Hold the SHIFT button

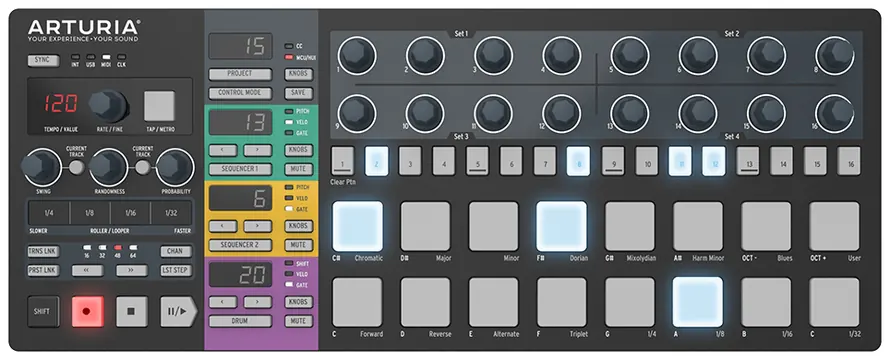pos(43,311)
